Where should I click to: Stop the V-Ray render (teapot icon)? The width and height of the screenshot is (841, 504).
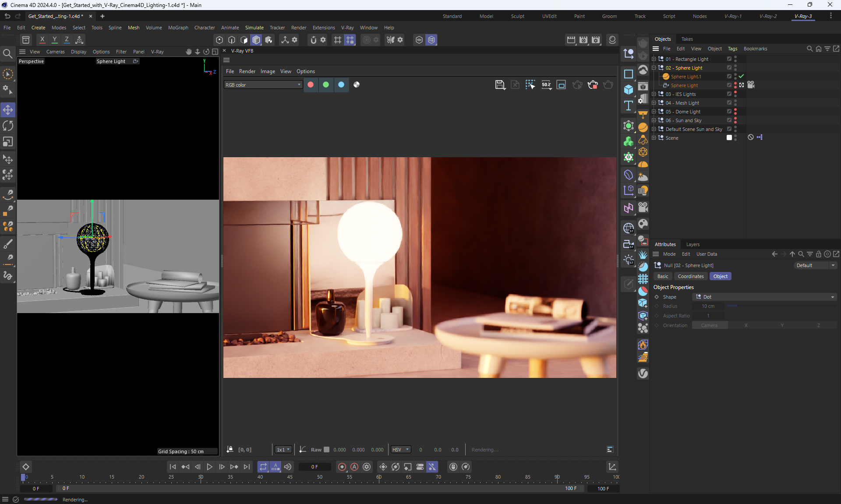(x=593, y=85)
